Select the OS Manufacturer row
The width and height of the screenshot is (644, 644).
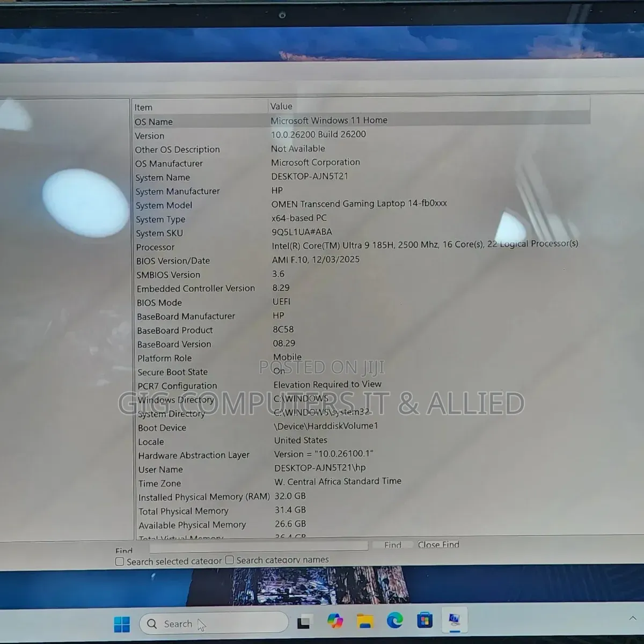click(x=362, y=163)
